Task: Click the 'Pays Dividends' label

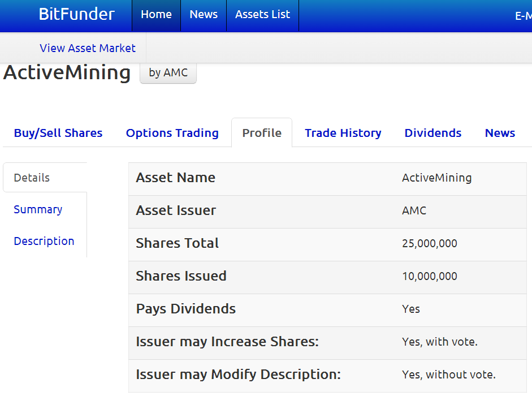Action: tap(185, 309)
